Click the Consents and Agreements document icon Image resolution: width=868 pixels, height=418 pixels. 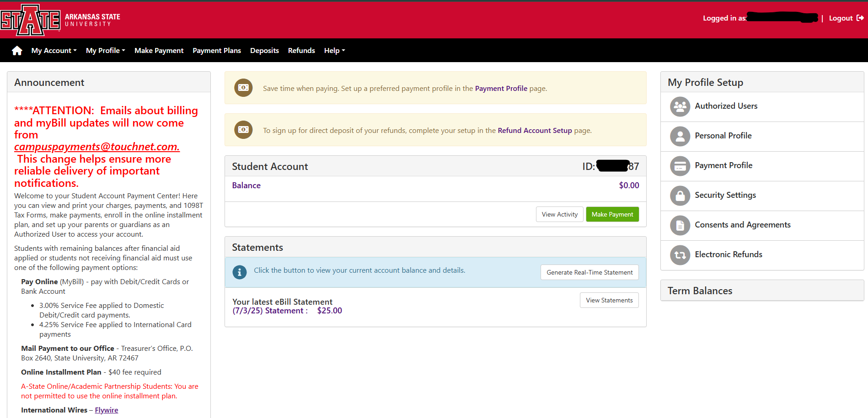click(680, 225)
